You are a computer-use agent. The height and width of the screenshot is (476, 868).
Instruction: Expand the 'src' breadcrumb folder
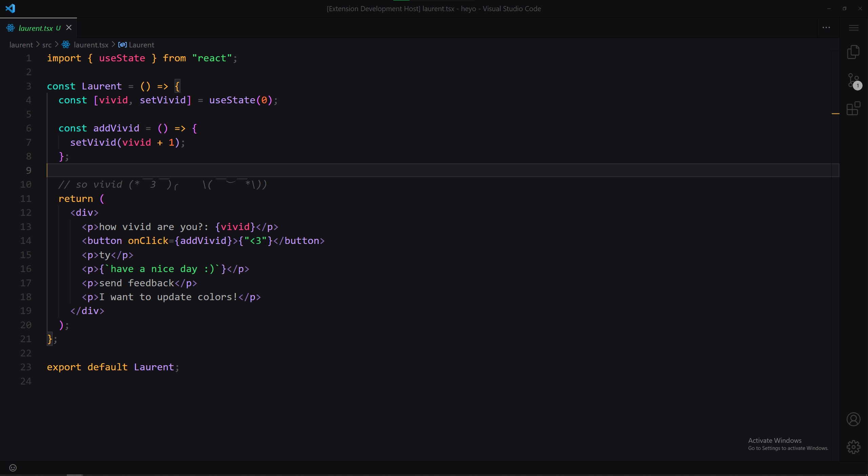click(47, 45)
